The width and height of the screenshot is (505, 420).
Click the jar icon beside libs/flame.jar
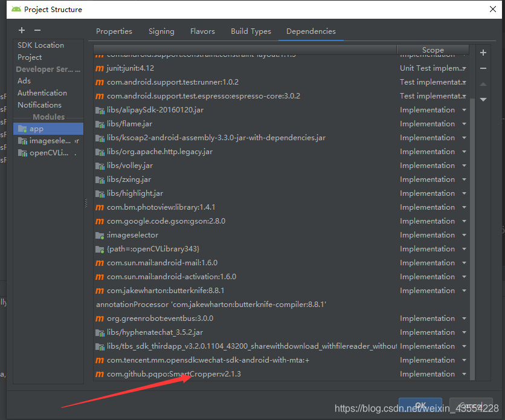[100, 124]
